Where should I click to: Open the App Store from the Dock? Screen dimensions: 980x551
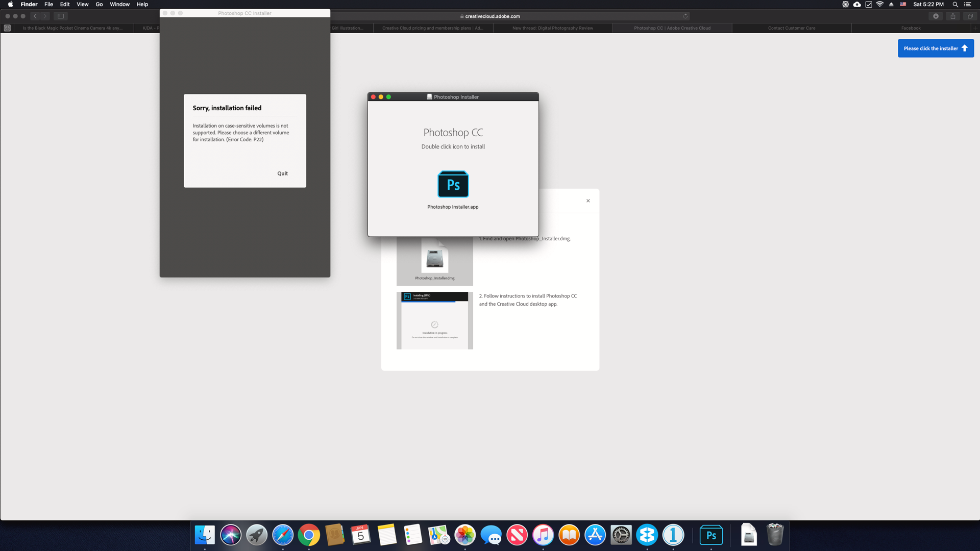[595, 535]
